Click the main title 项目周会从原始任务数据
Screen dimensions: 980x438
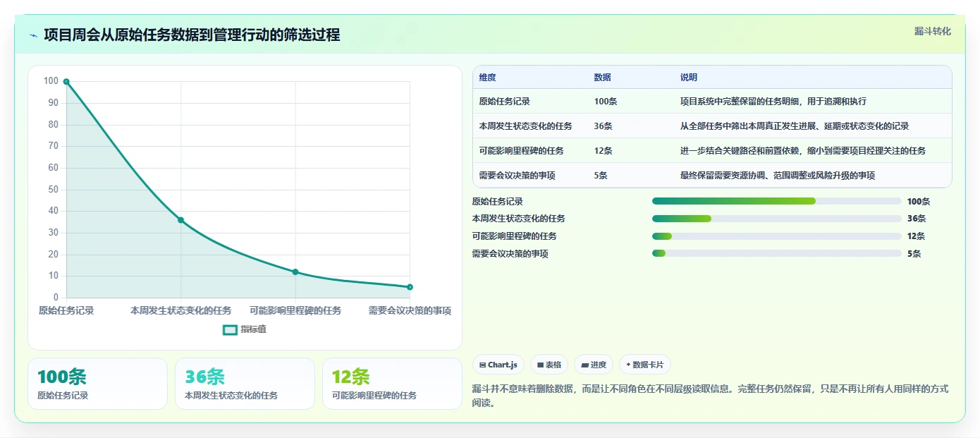192,35
